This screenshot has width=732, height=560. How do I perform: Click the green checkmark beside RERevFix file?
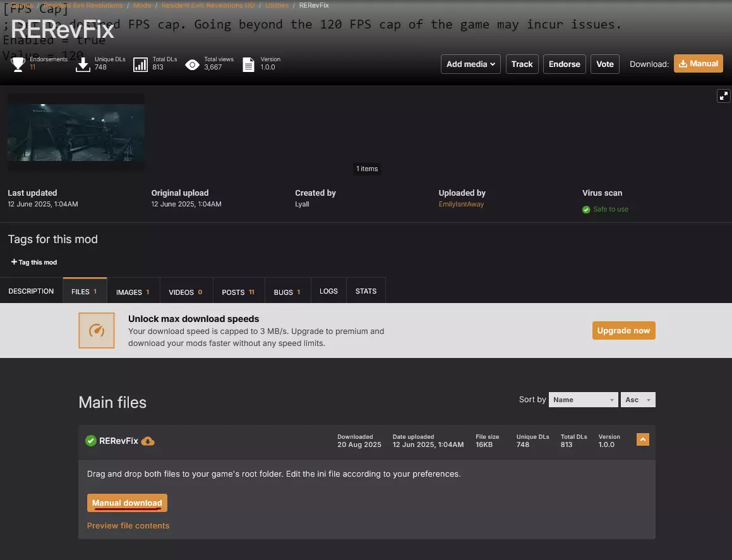click(90, 441)
